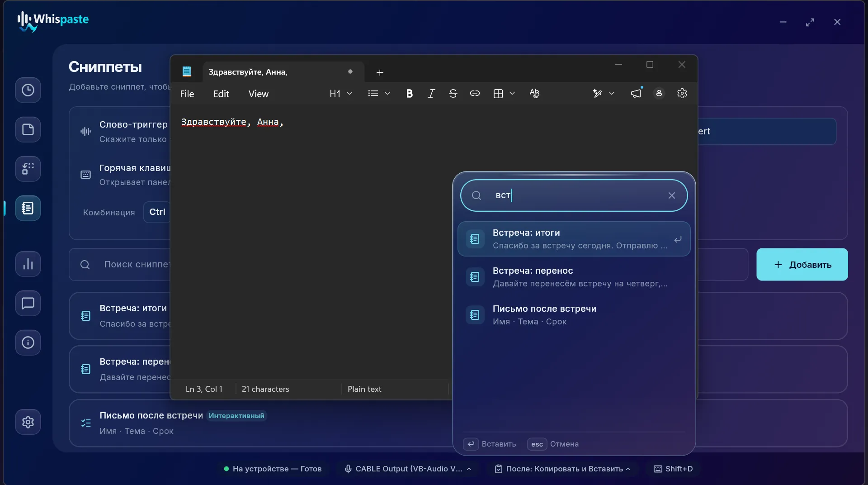The width and height of the screenshot is (868, 485).
Task: Click the Добавить button to add snippet
Action: pos(802,265)
